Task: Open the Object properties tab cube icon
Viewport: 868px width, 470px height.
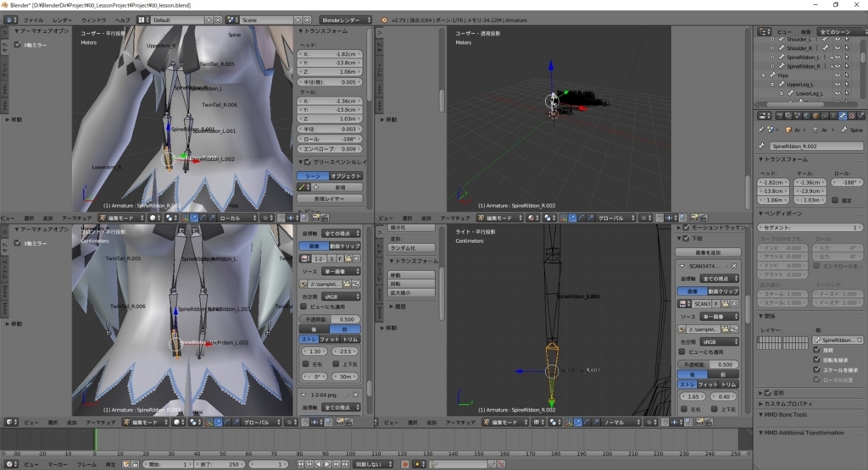Action: click(815, 115)
